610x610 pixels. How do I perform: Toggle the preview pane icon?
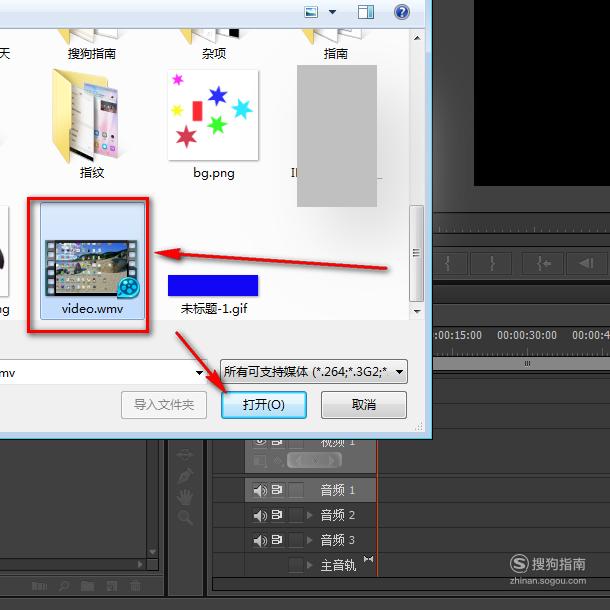[x=366, y=12]
